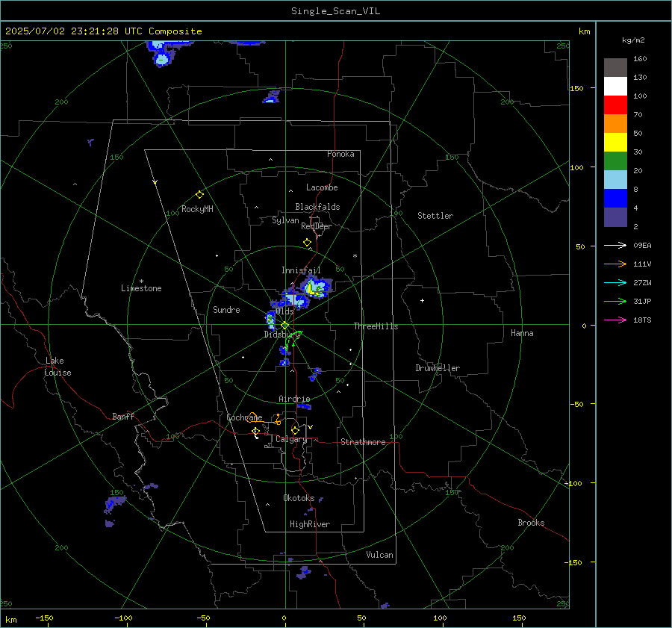The width and height of the screenshot is (672, 628).
Task: Click the ThreeHills town label
Action: pyautogui.click(x=376, y=326)
